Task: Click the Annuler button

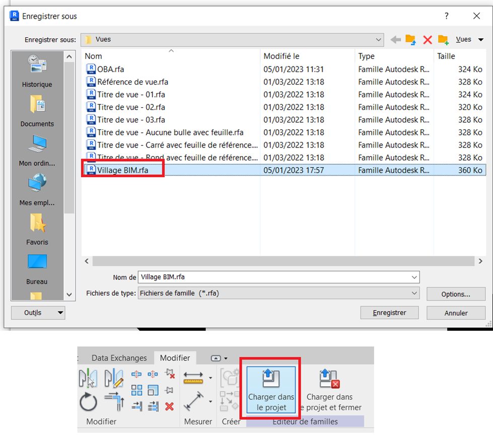Action: tap(456, 313)
